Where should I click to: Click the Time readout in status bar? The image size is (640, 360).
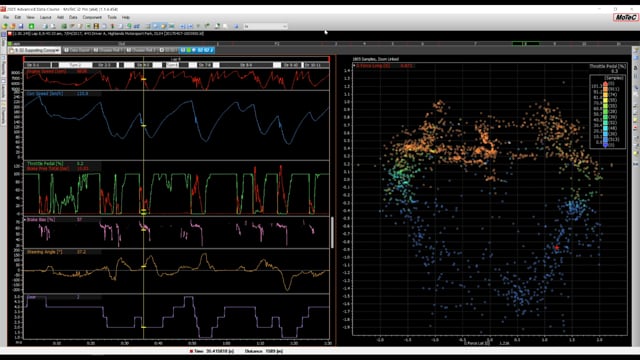[x=212, y=351]
